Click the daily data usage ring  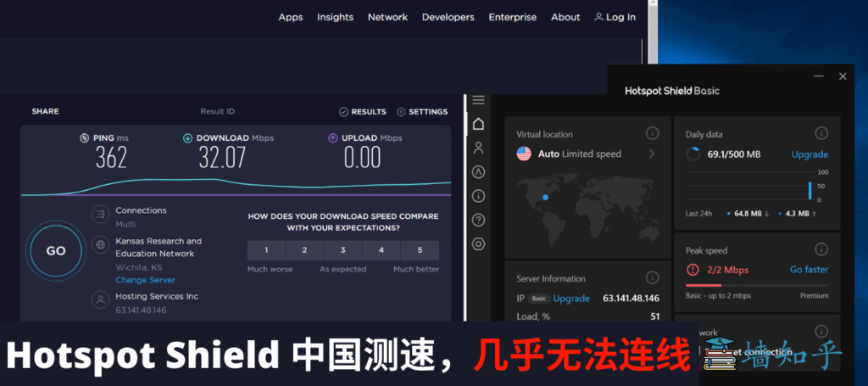[x=693, y=154]
